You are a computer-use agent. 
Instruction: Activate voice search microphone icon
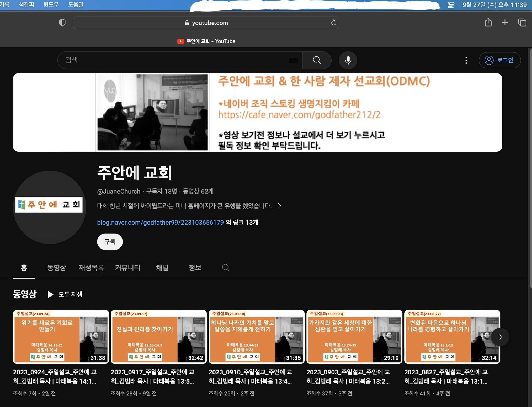348,60
